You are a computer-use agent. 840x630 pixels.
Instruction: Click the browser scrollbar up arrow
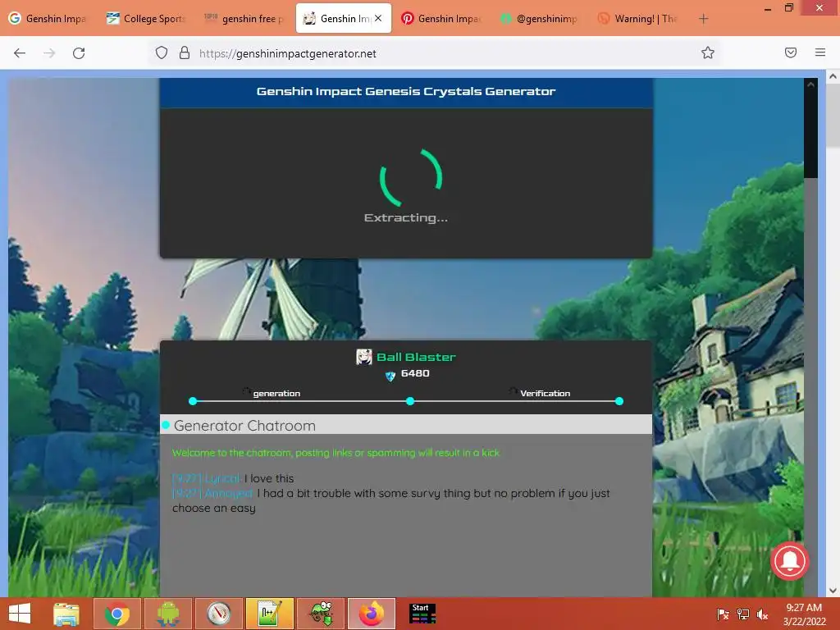click(x=833, y=76)
